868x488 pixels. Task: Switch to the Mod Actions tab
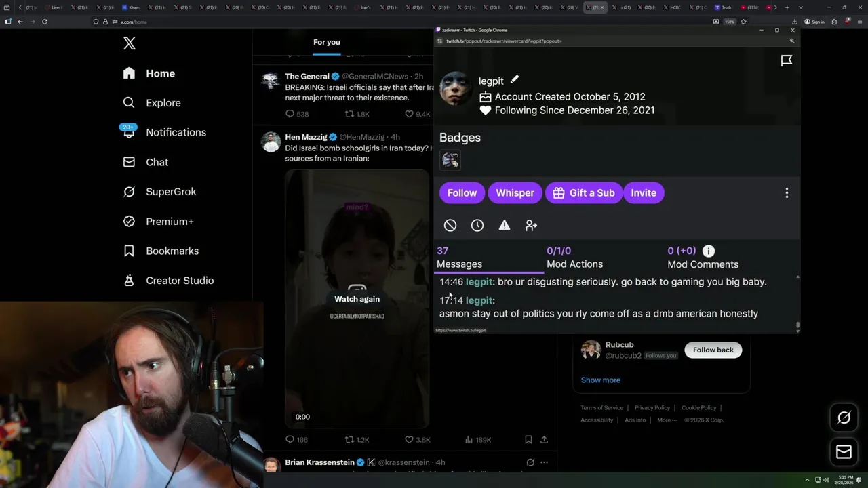coord(574,258)
